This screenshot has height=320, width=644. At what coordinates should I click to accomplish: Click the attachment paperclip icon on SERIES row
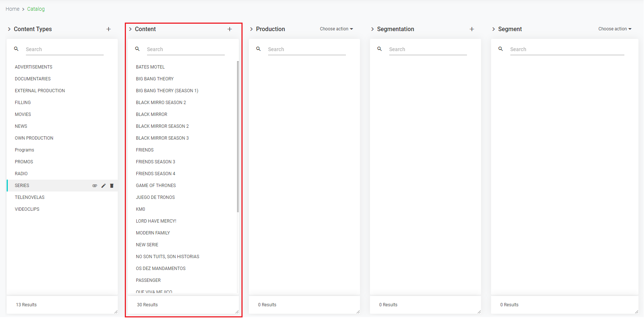[x=95, y=186]
